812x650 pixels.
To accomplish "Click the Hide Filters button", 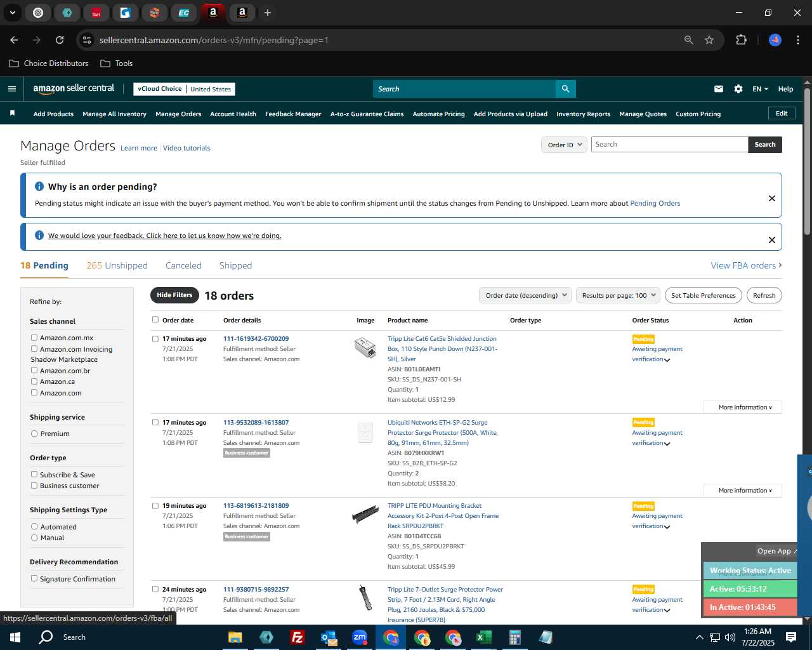I will click(174, 295).
